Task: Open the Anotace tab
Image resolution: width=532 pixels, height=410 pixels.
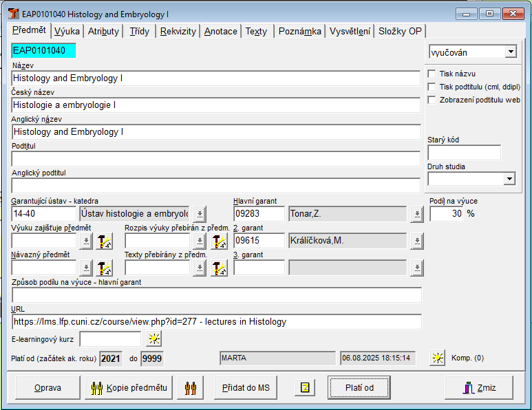Action: pos(221,31)
